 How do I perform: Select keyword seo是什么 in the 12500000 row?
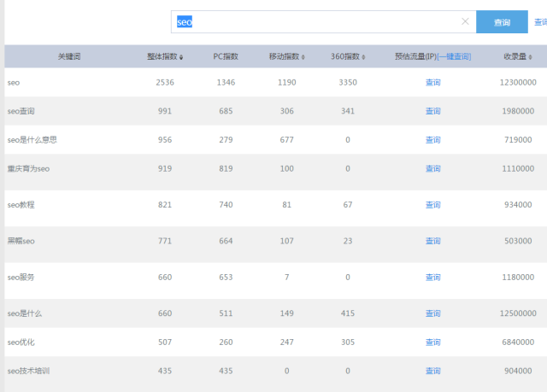[25, 313]
